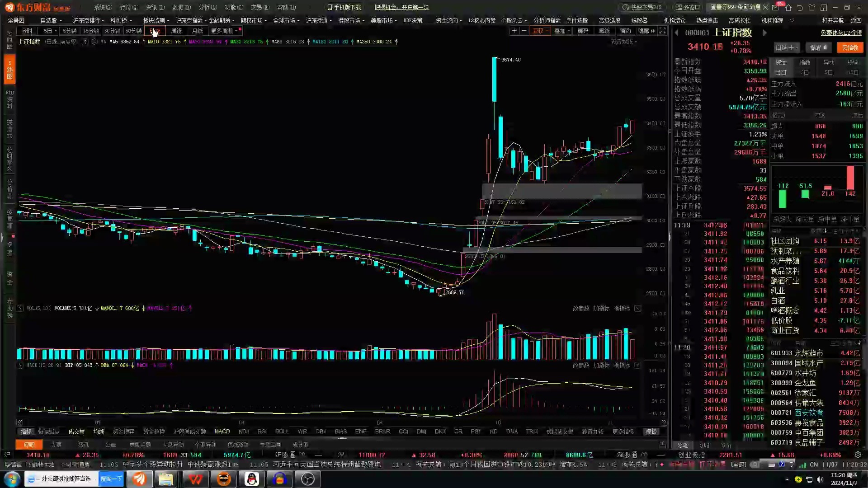Select the 3日 fund flow period
The height and width of the screenshot is (488, 868).
(x=805, y=72)
